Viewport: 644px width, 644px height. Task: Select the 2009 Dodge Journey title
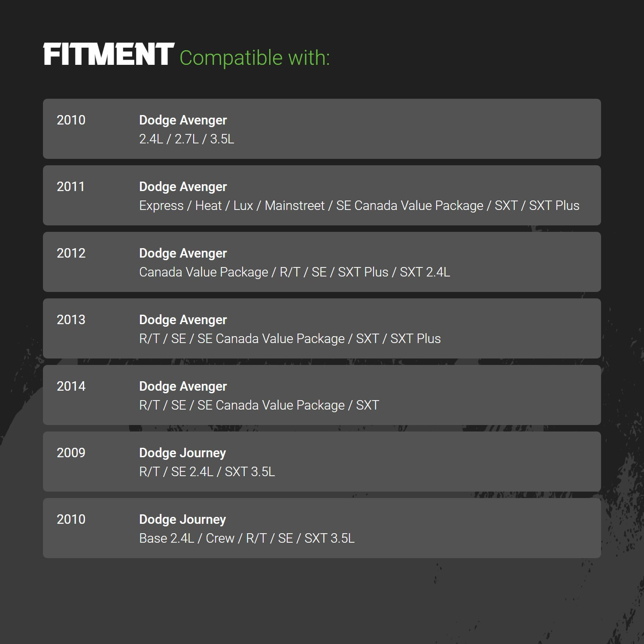(x=182, y=453)
